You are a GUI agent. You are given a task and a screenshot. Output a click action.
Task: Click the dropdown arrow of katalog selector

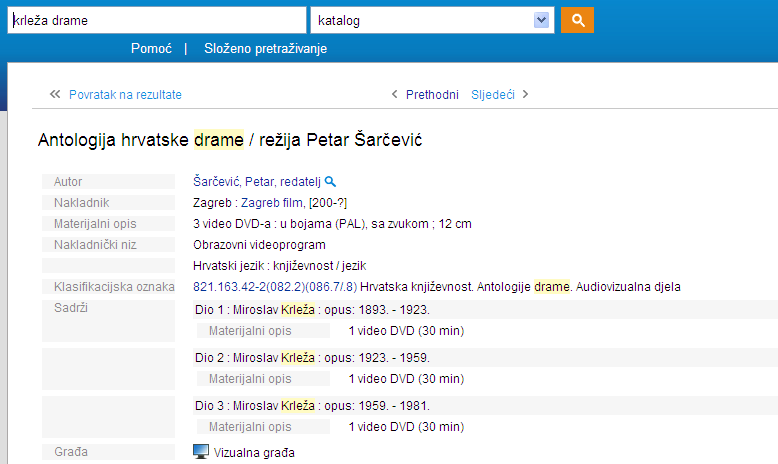point(543,20)
